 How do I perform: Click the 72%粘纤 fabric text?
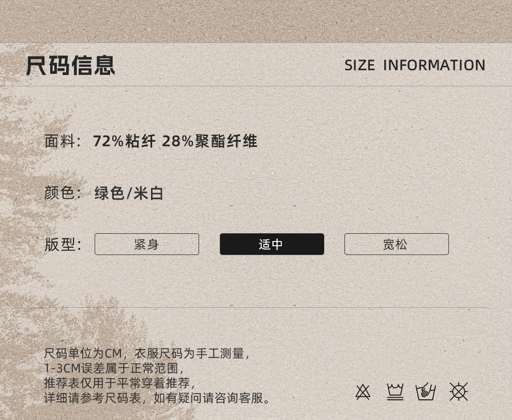(x=124, y=141)
